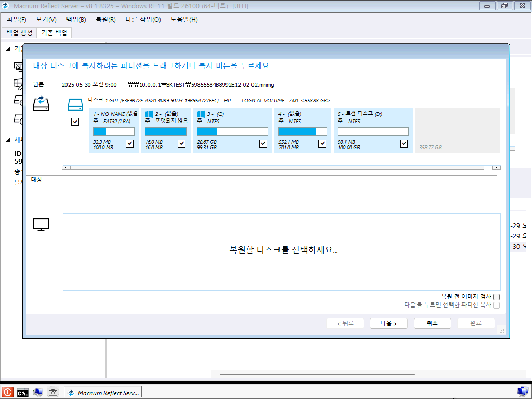Switch to the 백업 생성 tab
Image resolution: width=532 pixels, height=399 pixels.
click(x=19, y=33)
